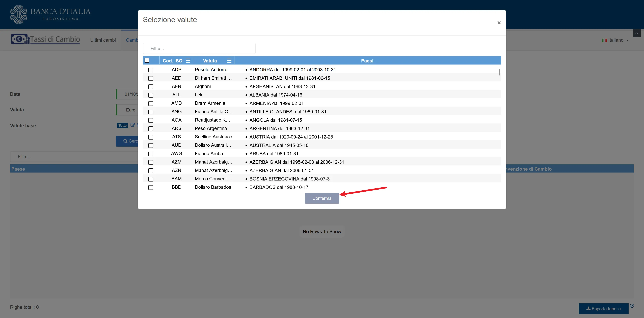Open the Cod. ISO column menu icon

[188, 61]
